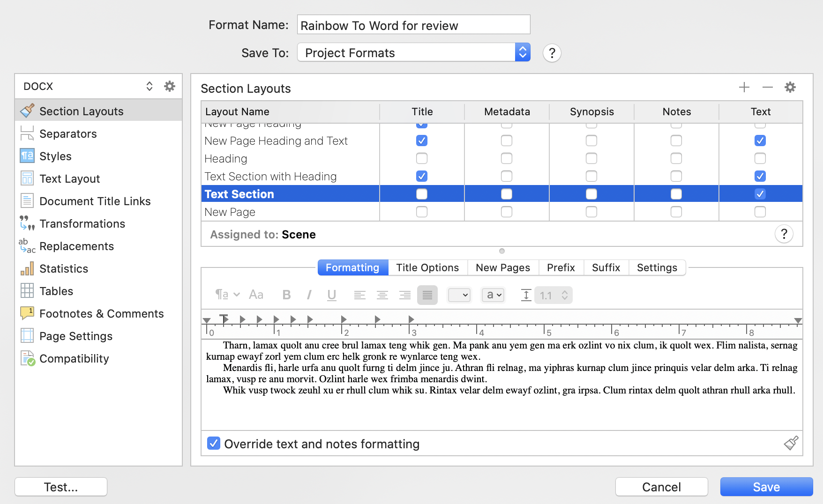Viewport: 823px width, 504px height.
Task: Click the Layout Name column header
Action: 290,111
